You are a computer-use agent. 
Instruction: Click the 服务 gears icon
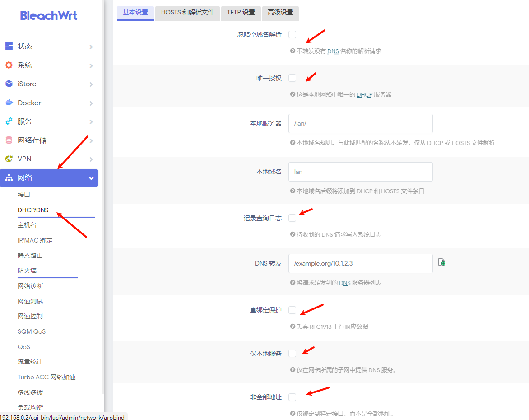click(x=9, y=121)
